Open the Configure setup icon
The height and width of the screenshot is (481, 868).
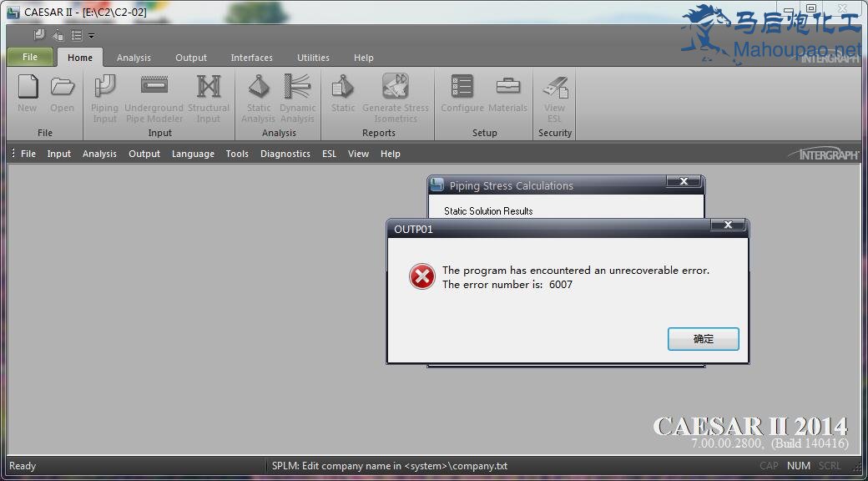coord(462,87)
